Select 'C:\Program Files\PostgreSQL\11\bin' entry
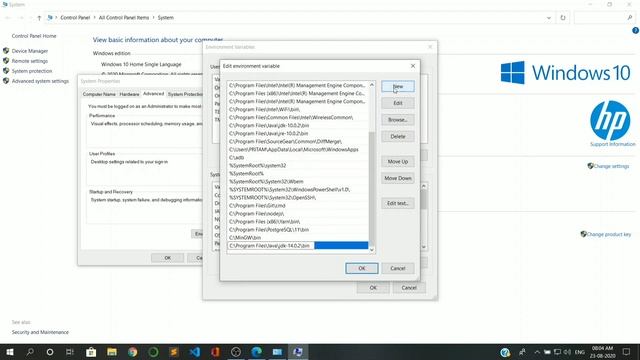Screen dimensions: 640x360 click(x=298, y=230)
